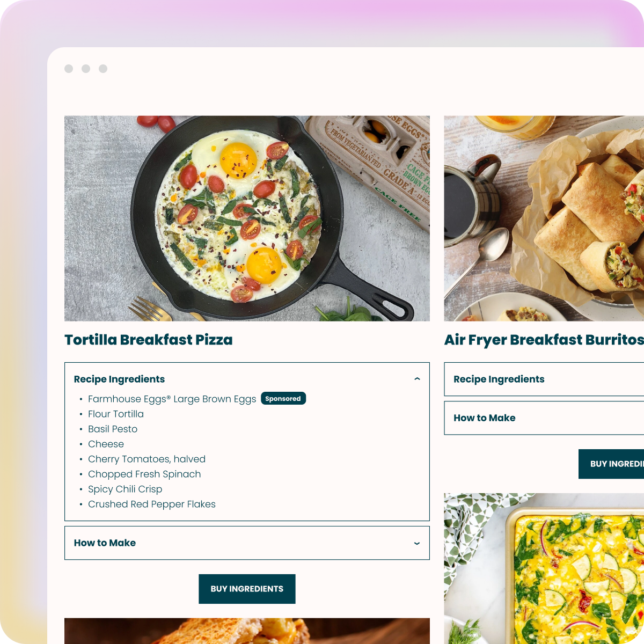The image size is (644, 644).
Task: Select the Flour Tortilla ingredient
Action: pyautogui.click(x=116, y=414)
